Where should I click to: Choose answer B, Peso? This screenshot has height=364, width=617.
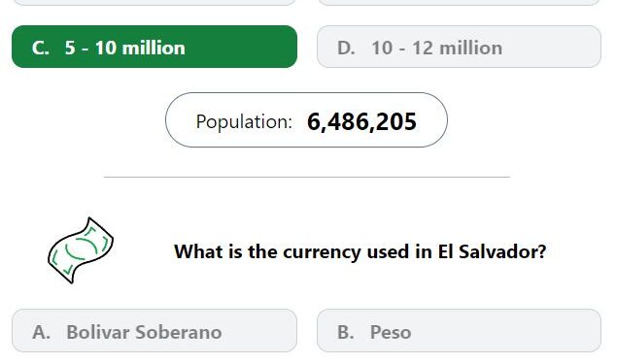click(459, 331)
